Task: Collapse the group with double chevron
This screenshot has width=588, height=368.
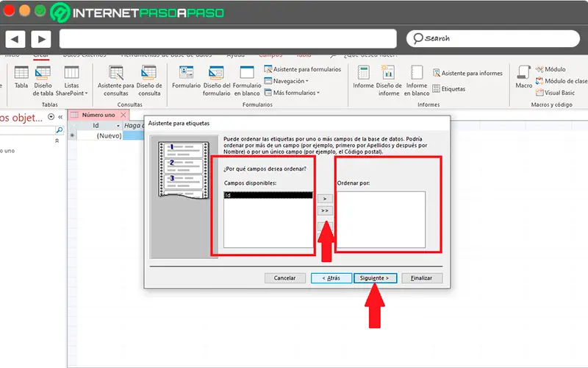Action: 57,141
